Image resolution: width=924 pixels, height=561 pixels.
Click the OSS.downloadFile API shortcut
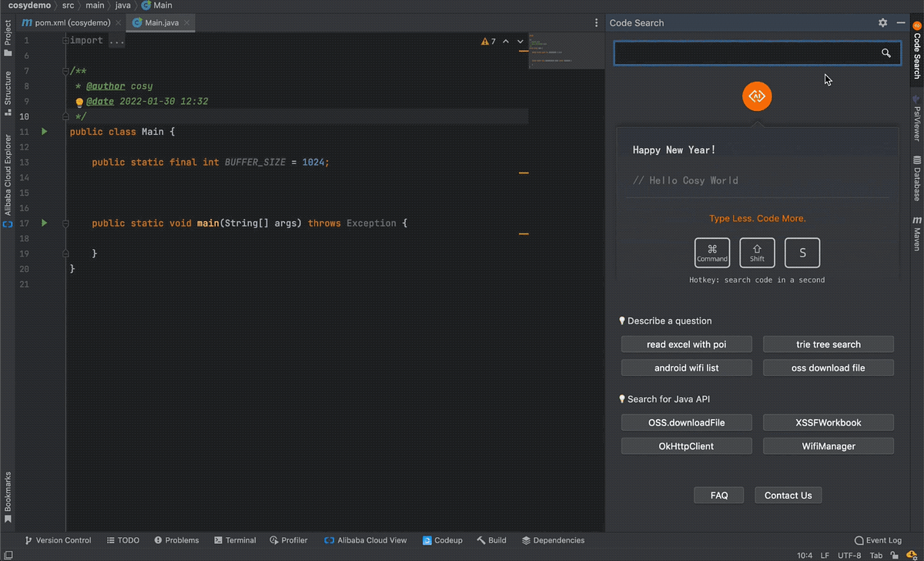[686, 422]
